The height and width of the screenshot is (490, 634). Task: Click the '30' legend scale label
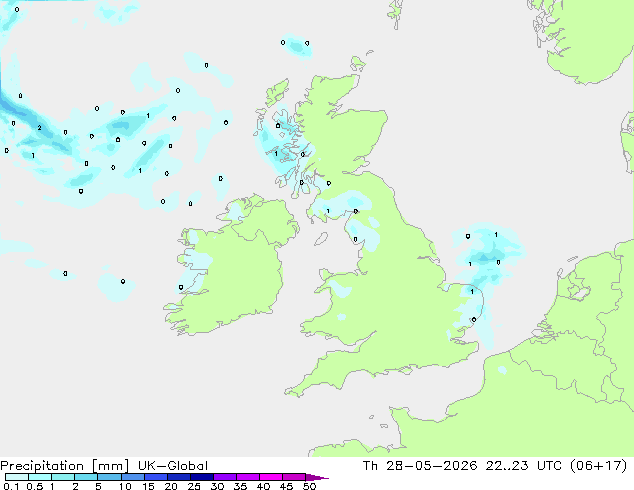click(217, 486)
